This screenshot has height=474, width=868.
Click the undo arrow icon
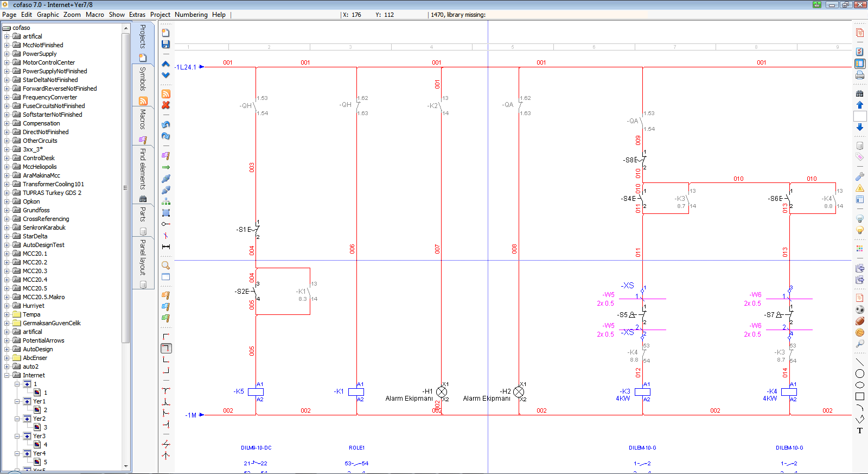165,124
